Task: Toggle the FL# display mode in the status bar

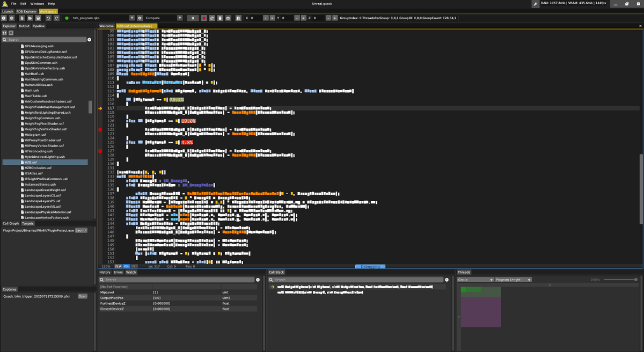Action: click(x=118, y=266)
